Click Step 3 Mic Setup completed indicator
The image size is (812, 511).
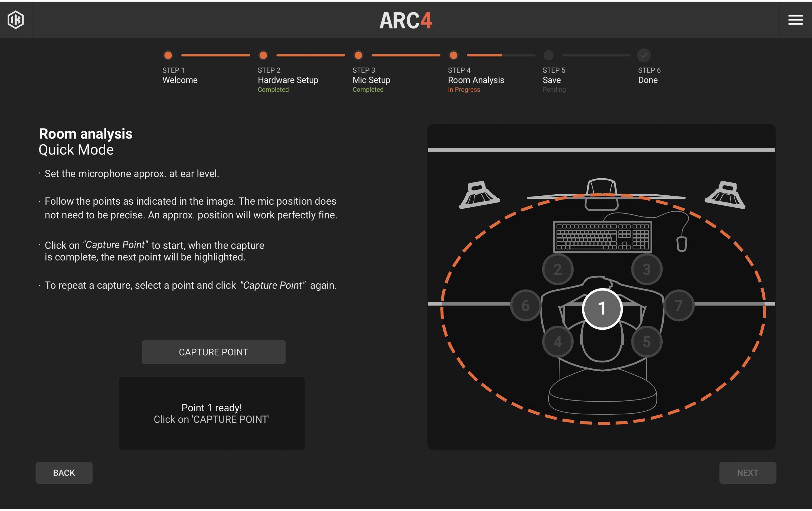[x=358, y=55]
